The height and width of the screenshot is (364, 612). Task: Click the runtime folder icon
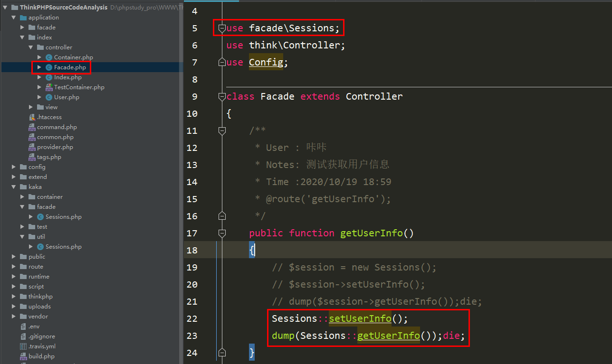coord(23,277)
